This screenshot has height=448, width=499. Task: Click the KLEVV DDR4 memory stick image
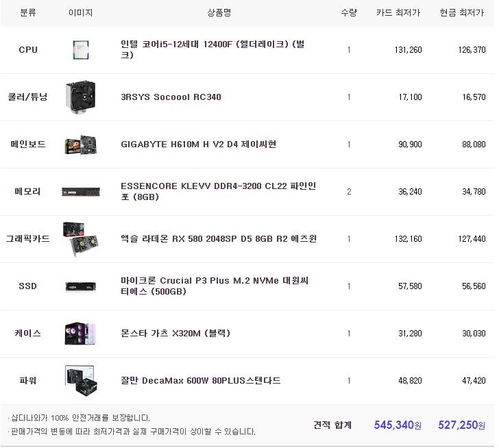pos(81,192)
